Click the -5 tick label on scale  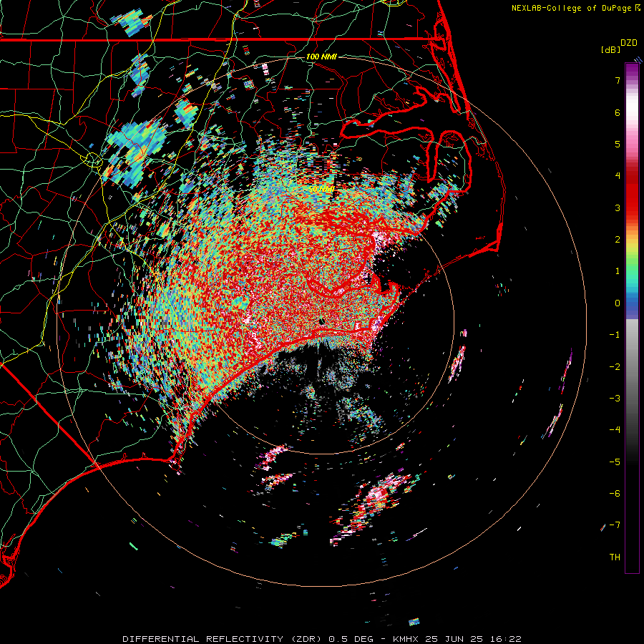(615, 462)
